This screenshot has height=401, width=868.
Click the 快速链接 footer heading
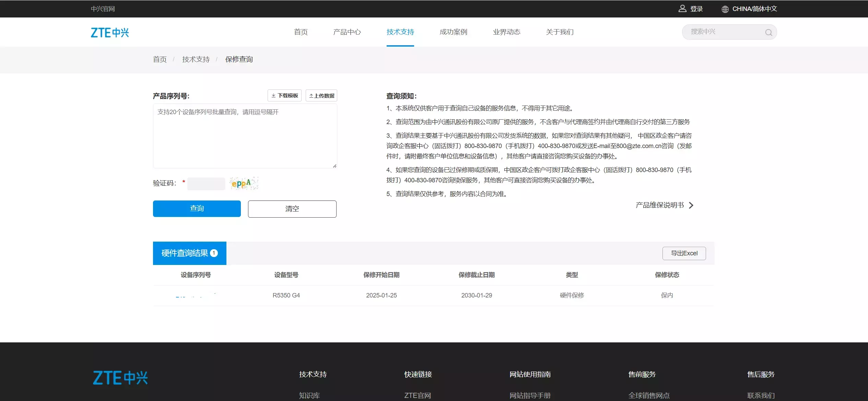pos(418,374)
